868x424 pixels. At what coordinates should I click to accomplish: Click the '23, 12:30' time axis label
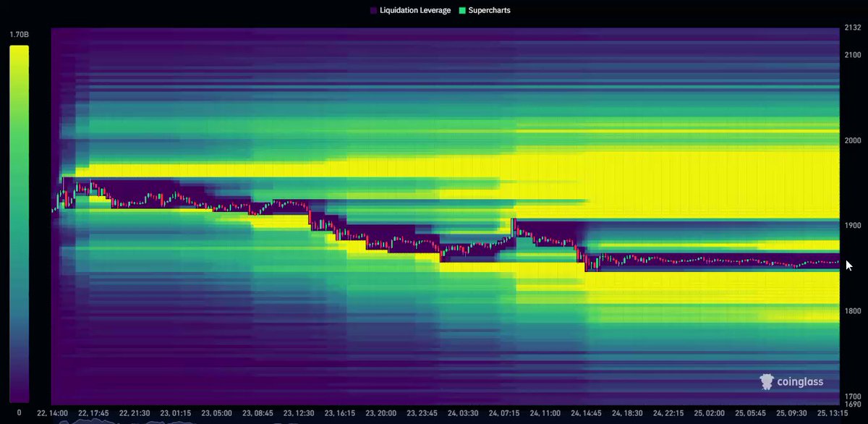[299, 413]
